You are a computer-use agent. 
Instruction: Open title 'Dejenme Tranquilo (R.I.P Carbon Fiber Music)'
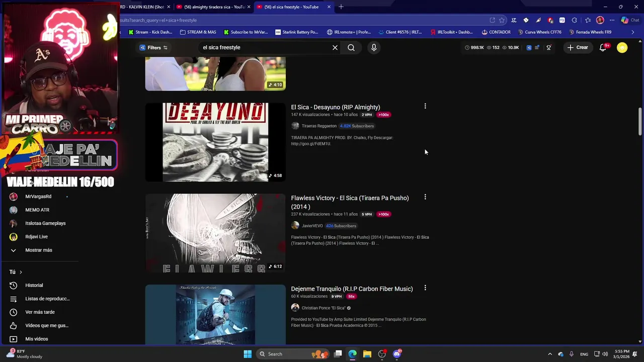[352, 289]
